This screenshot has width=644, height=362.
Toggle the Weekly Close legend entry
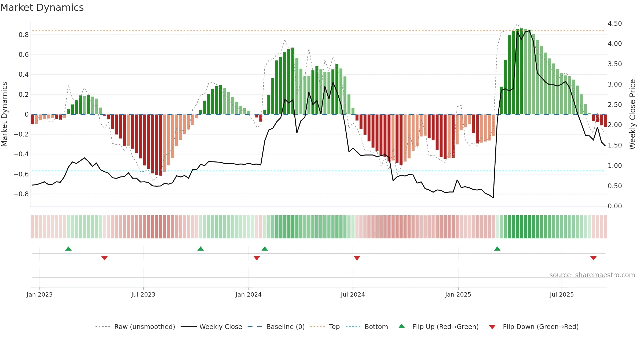click(211, 327)
